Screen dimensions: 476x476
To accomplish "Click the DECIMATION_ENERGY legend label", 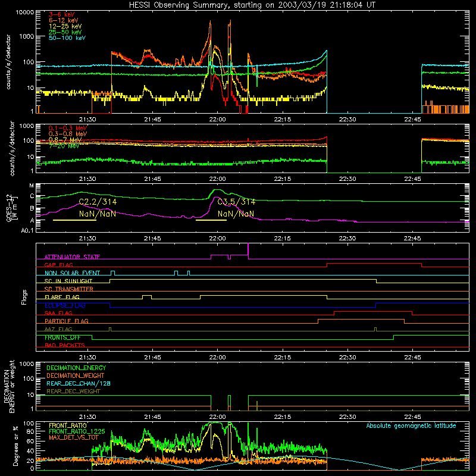I will [x=76, y=368].
